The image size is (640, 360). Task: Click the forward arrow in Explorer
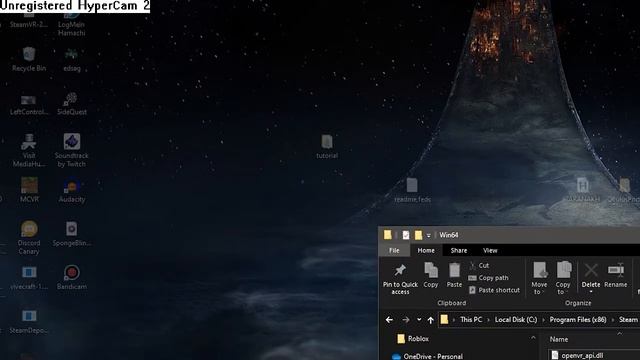point(405,320)
